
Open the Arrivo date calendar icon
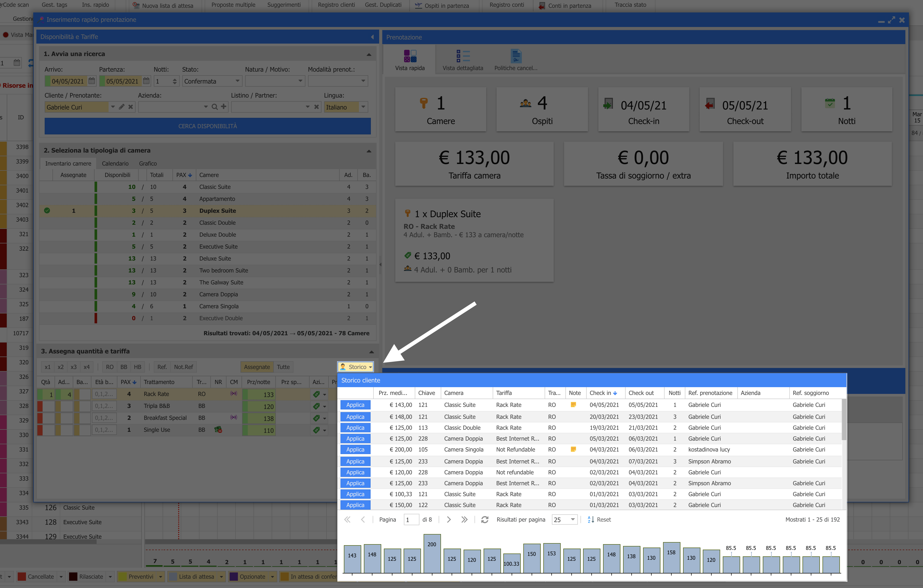tap(92, 81)
